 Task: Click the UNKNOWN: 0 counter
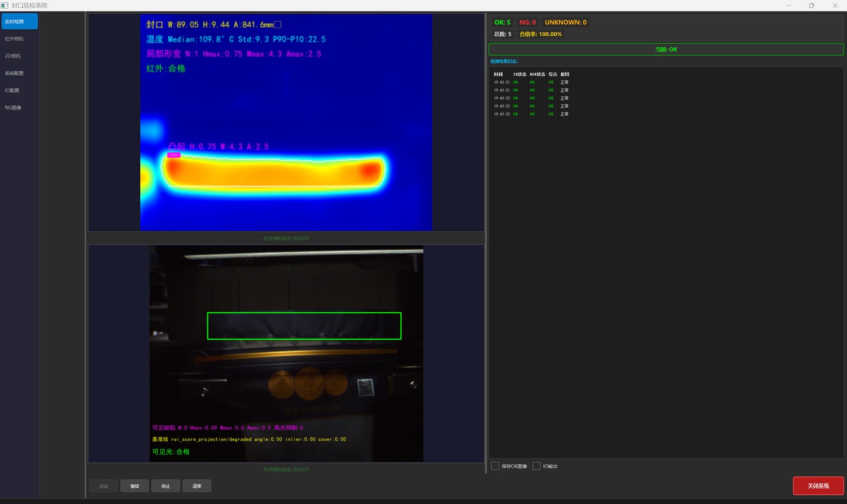coord(565,22)
